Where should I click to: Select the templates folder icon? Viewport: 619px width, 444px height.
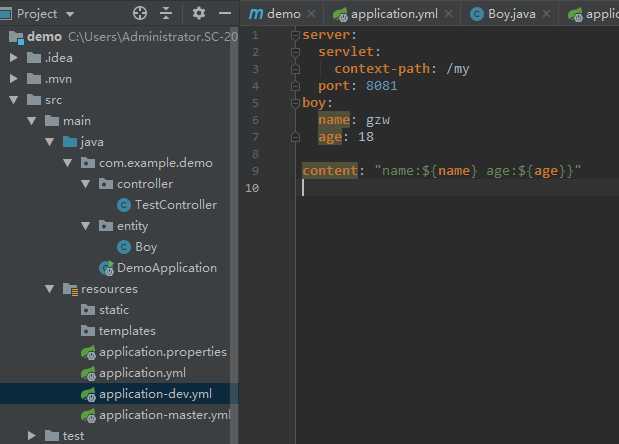[88, 331]
